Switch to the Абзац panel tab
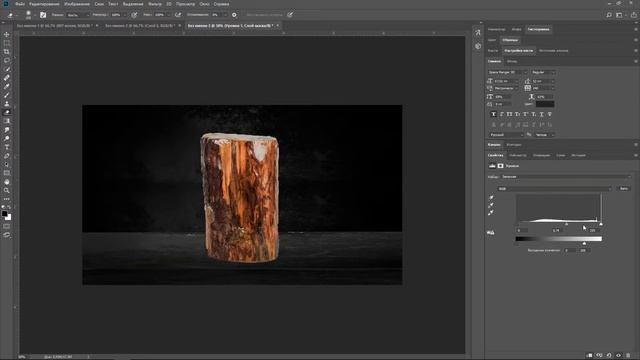This screenshot has width=640, height=360. click(x=512, y=61)
